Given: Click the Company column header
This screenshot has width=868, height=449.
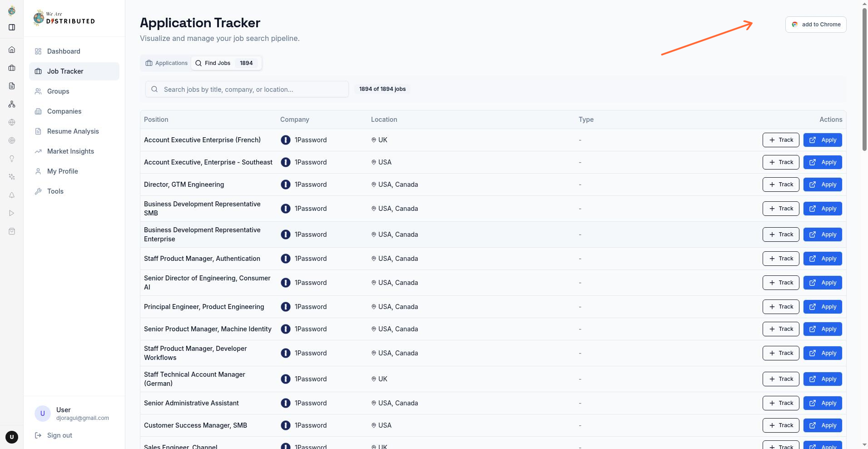Looking at the screenshot, I should 294,120.
